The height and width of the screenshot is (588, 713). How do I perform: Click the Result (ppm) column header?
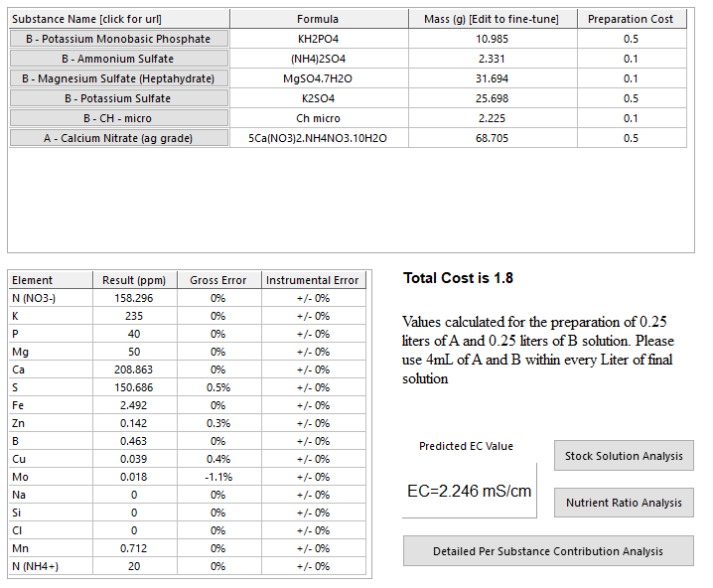(x=135, y=280)
